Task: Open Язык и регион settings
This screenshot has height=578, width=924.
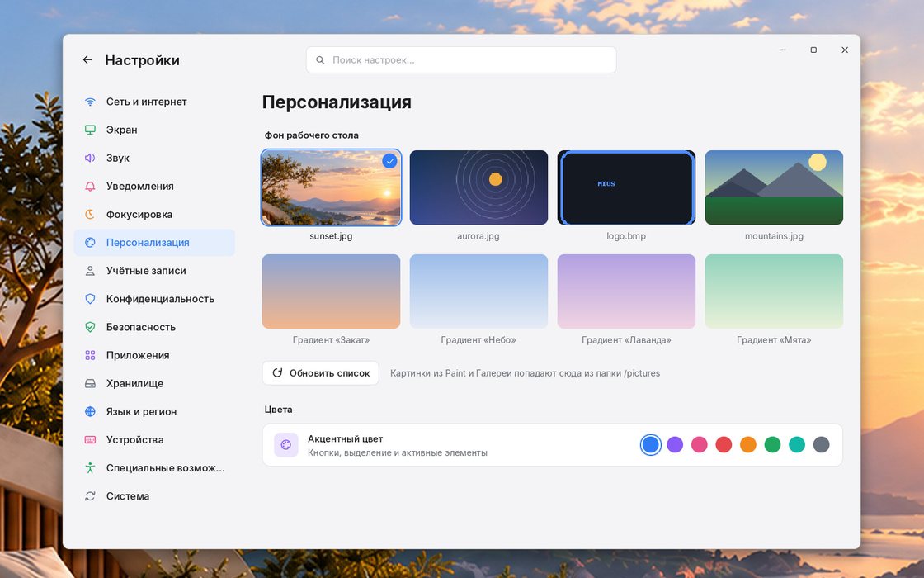Action: [x=154, y=412]
